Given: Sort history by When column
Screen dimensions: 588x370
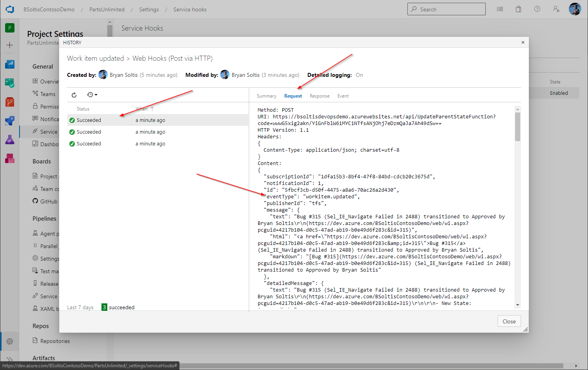Looking at the screenshot, I should pos(142,109).
